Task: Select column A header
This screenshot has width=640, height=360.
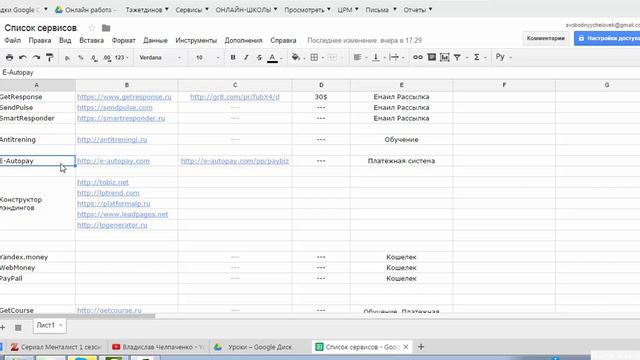Action: tap(37, 85)
